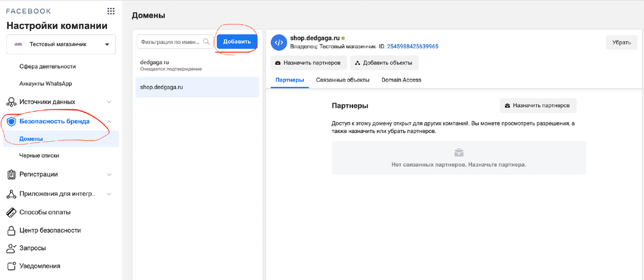644x280 pixels.
Task: Click the green verified status dot
Action: tap(343, 39)
